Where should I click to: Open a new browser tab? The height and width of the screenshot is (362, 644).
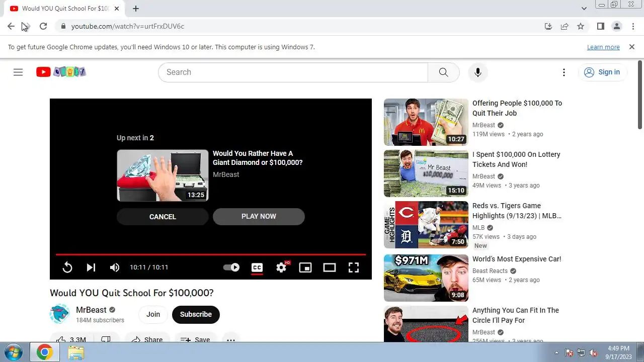pyautogui.click(x=136, y=9)
